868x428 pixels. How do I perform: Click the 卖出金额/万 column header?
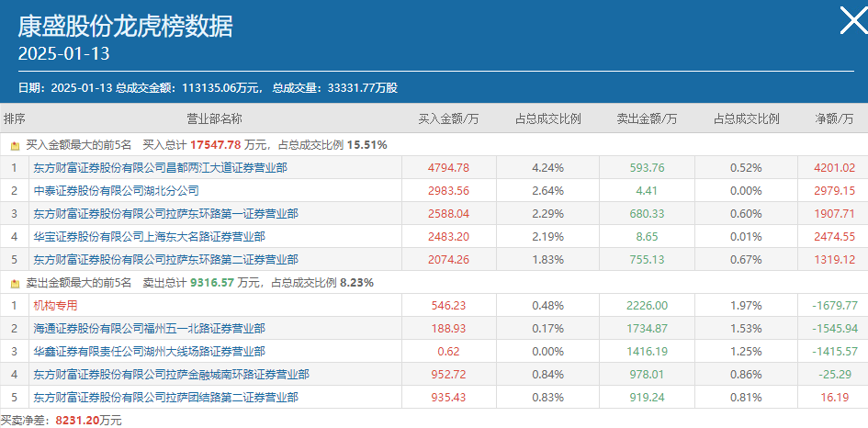(x=648, y=119)
